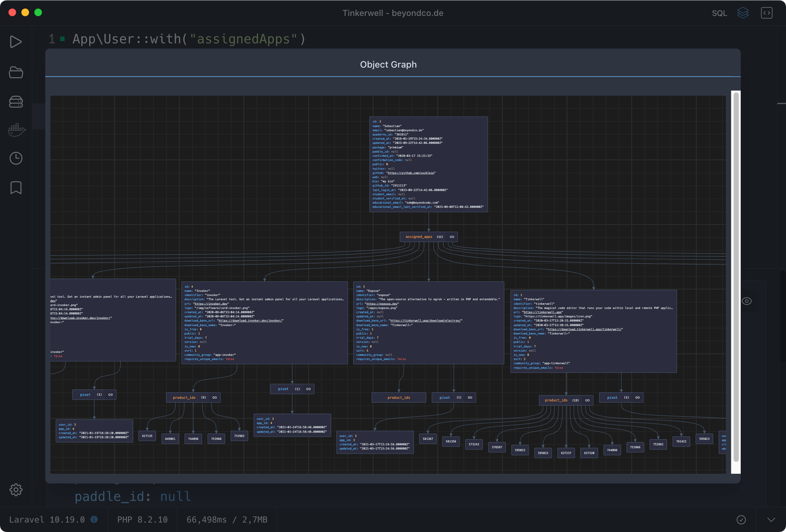Click product id node 595022
This screenshot has width=786, height=532.
(x=520, y=450)
